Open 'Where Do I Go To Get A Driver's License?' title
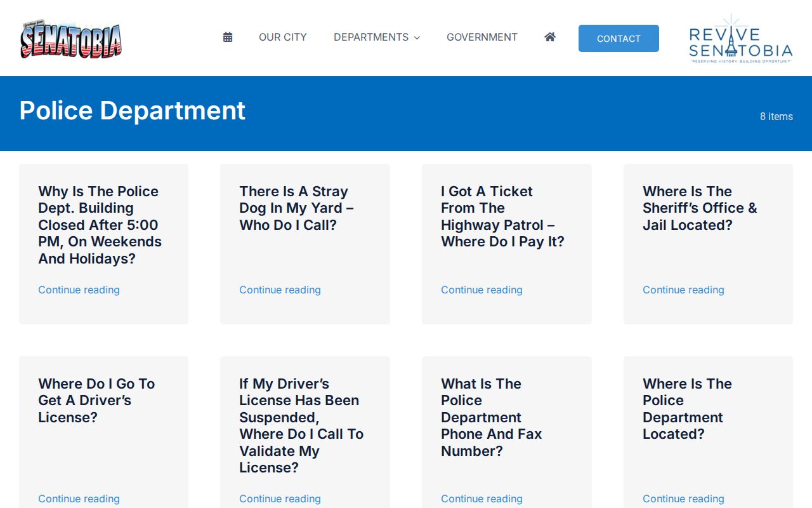 pos(96,401)
